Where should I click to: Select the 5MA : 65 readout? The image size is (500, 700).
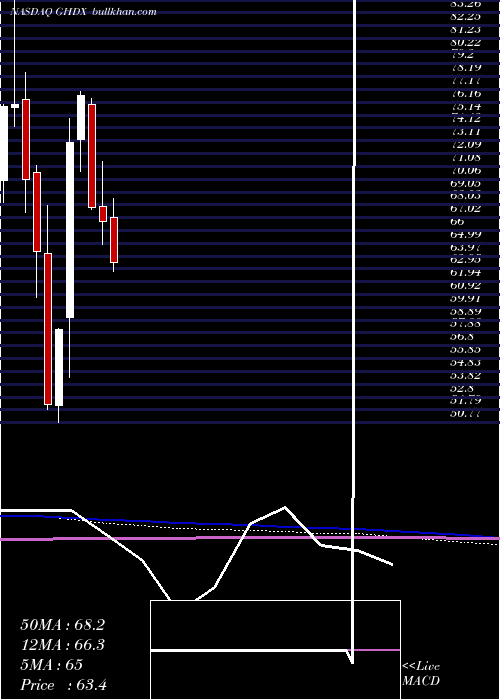52,665
